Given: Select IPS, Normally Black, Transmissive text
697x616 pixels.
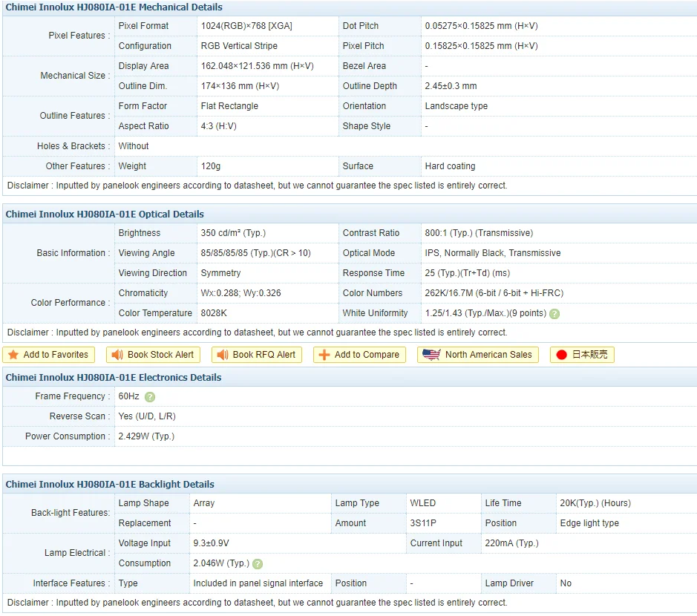Looking at the screenshot, I should pos(493,253).
